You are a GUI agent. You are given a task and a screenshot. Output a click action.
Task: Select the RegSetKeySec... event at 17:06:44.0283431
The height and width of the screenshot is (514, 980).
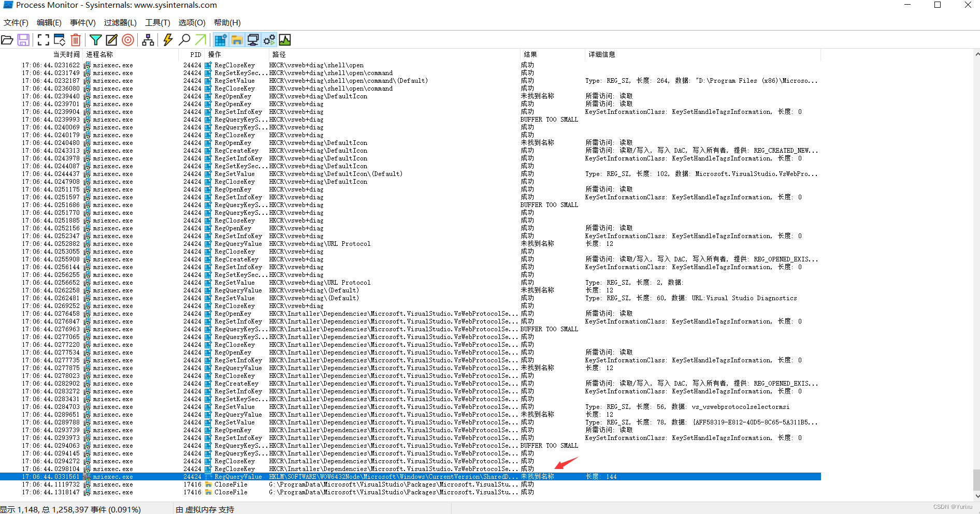(x=410, y=399)
